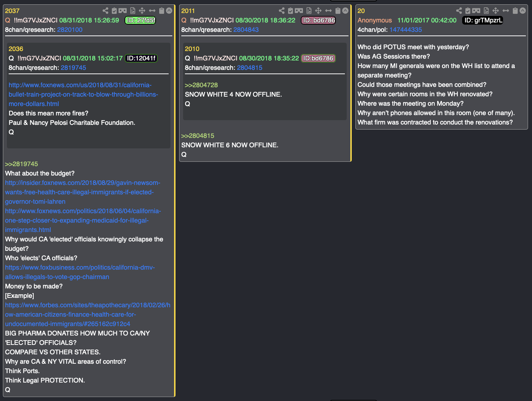Click plain clipboard icon on post 2011

[338, 10]
